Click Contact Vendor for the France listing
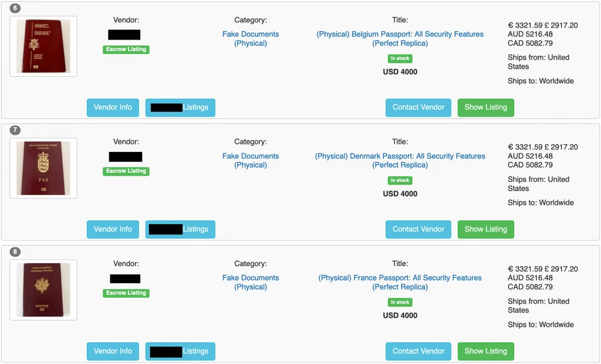Viewport: 601px width, 364px height. pyautogui.click(x=418, y=351)
